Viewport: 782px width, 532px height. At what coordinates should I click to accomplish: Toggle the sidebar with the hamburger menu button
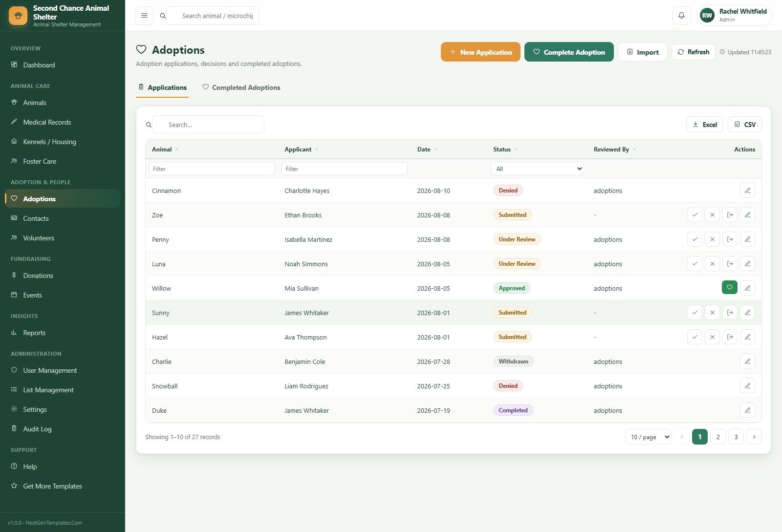pyautogui.click(x=144, y=16)
